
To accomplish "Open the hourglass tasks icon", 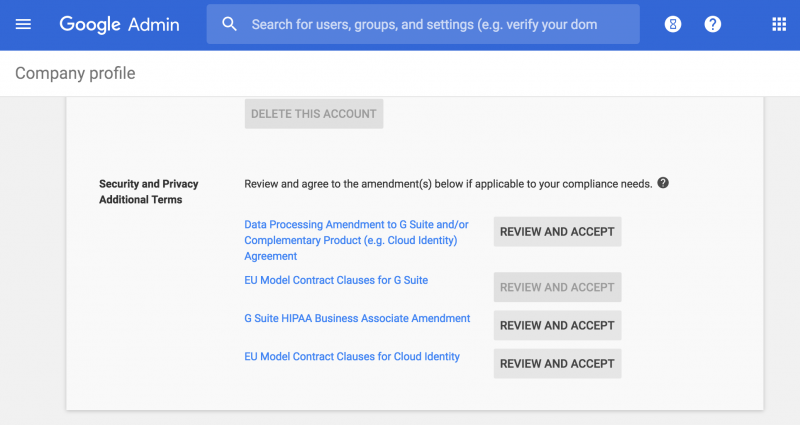I will pyautogui.click(x=672, y=24).
